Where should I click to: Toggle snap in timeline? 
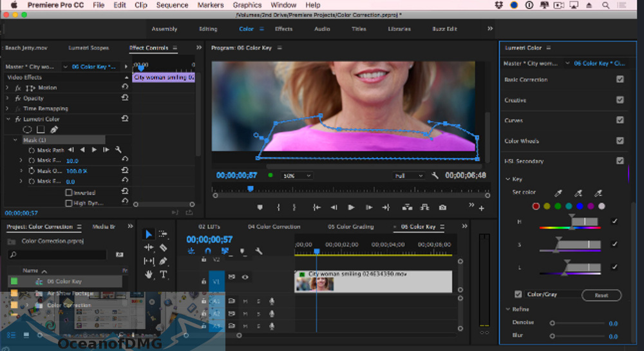tap(208, 251)
